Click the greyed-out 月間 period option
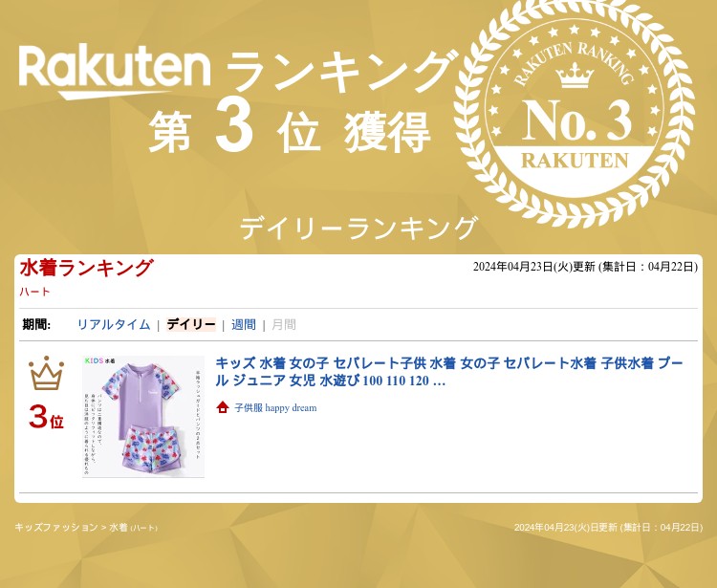 284,325
